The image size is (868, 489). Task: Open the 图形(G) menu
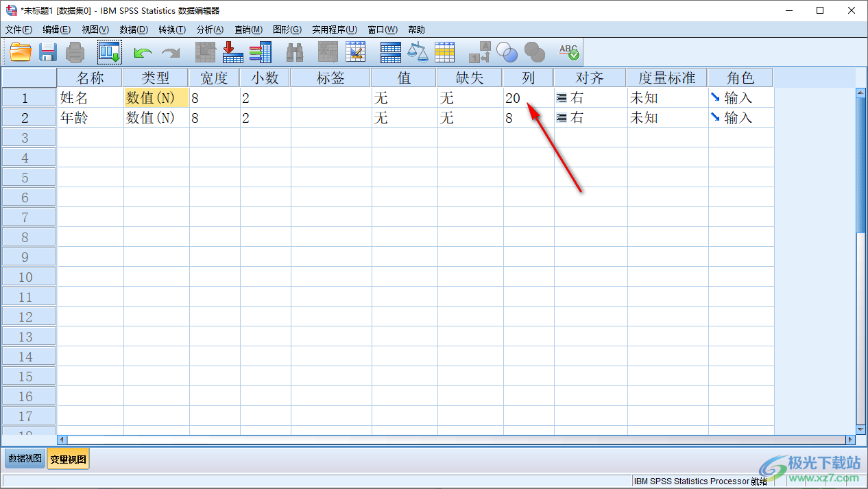coord(287,29)
